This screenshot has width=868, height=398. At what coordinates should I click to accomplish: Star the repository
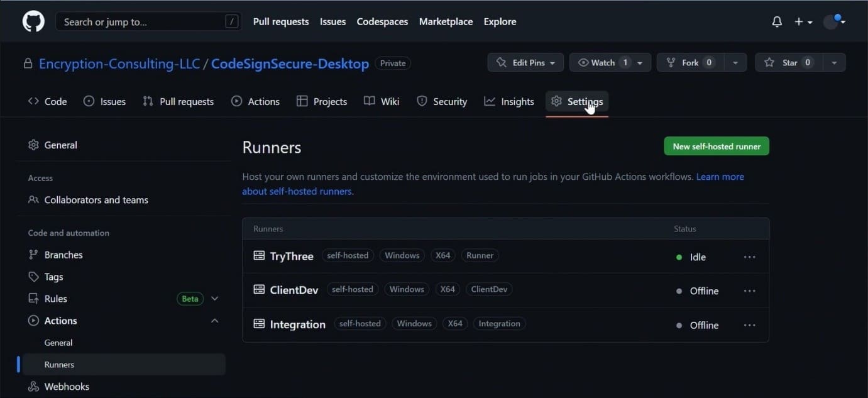click(x=789, y=62)
